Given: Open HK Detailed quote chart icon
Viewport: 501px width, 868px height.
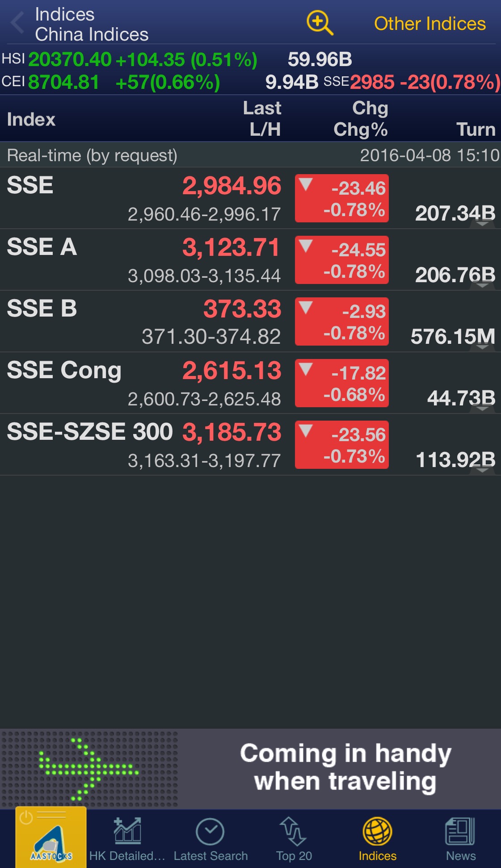Looking at the screenshot, I should coord(127,831).
